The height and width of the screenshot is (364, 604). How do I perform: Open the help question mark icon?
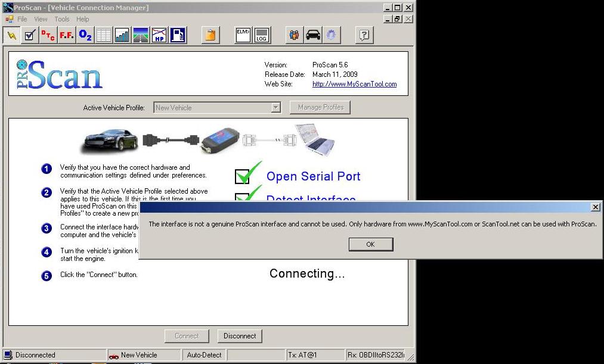tap(364, 35)
